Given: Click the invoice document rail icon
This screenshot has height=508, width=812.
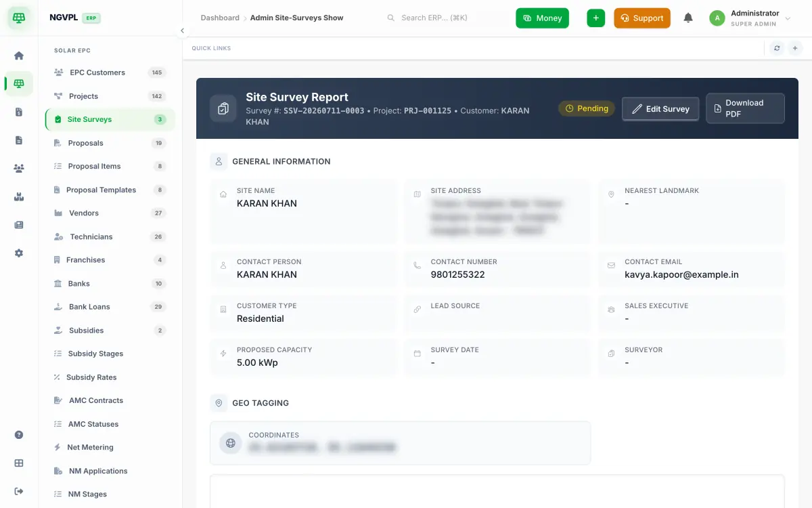Looking at the screenshot, I should (19, 112).
